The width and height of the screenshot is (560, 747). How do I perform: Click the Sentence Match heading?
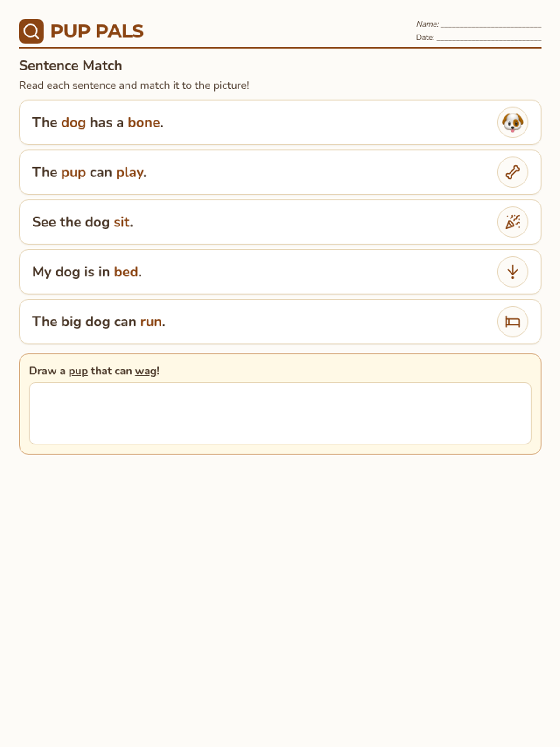70,65
